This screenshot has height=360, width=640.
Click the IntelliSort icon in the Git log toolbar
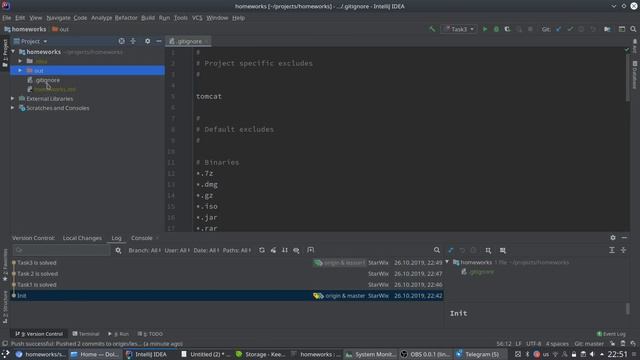(x=284, y=250)
